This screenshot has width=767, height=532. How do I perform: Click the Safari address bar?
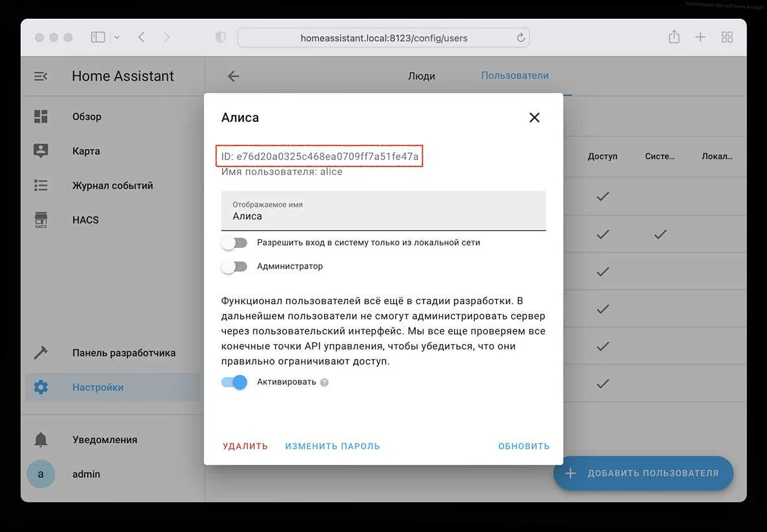pyautogui.click(x=383, y=37)
